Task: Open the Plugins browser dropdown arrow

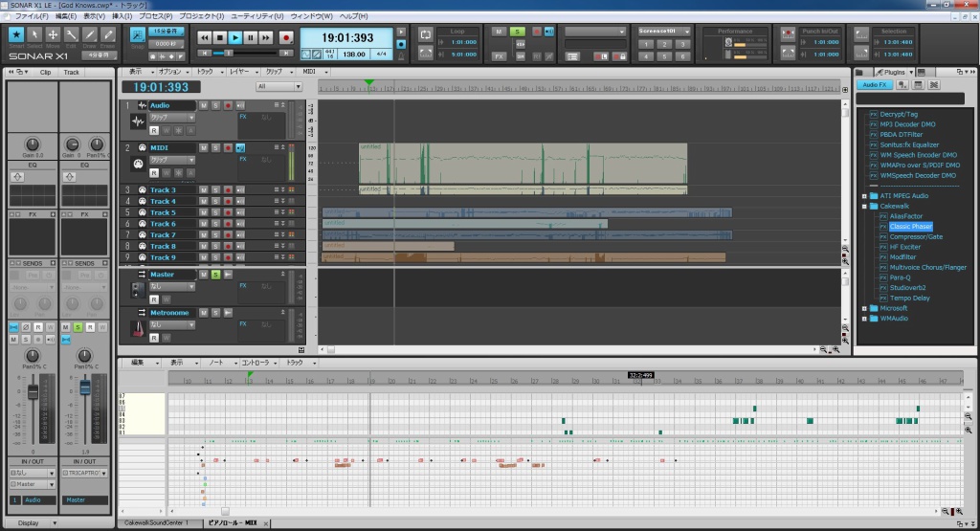Action: (x=911, y=73)
